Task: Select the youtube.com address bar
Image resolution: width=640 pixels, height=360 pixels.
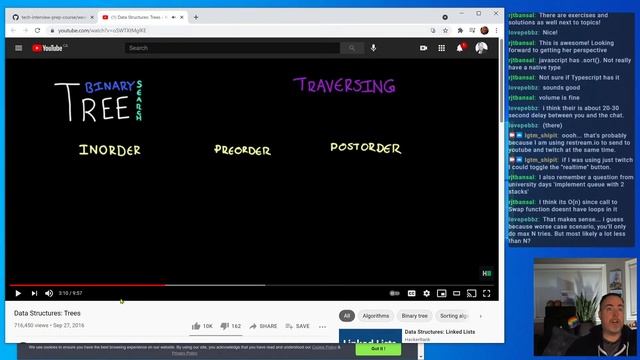Action: click(x=237, y=31)
